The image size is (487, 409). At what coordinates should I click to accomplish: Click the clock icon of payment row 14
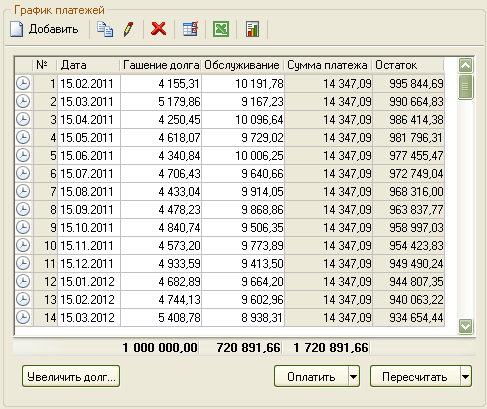click(x=23, y=317)
